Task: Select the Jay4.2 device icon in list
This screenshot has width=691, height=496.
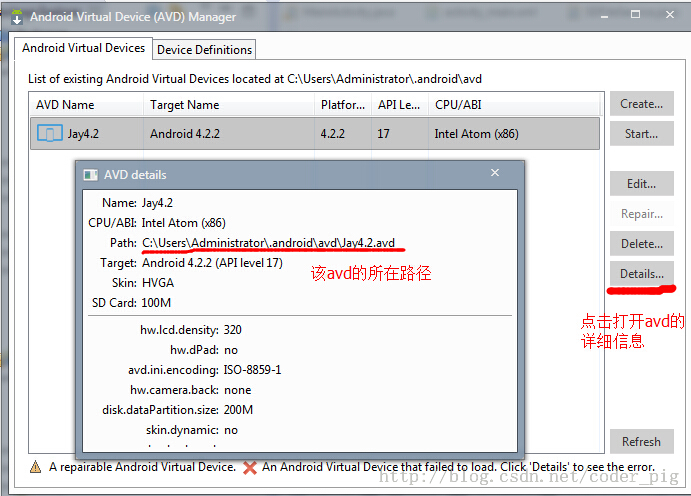Action: click(x=49, y=133)
